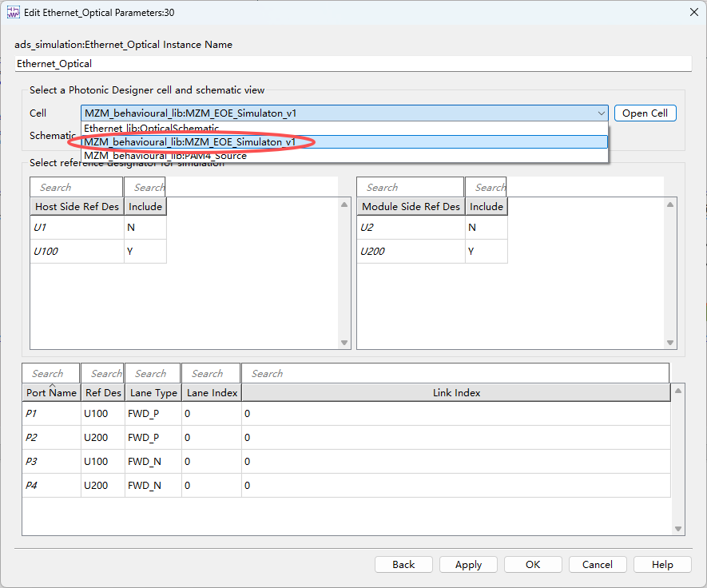Click port table scroll down arrow

click(677, 529)
